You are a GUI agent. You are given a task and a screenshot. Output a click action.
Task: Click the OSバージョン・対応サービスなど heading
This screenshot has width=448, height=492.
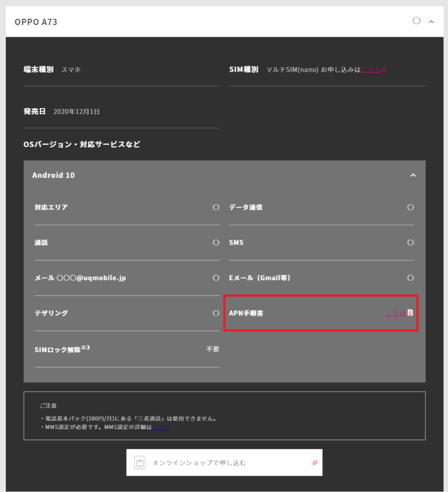coord(82,144)
